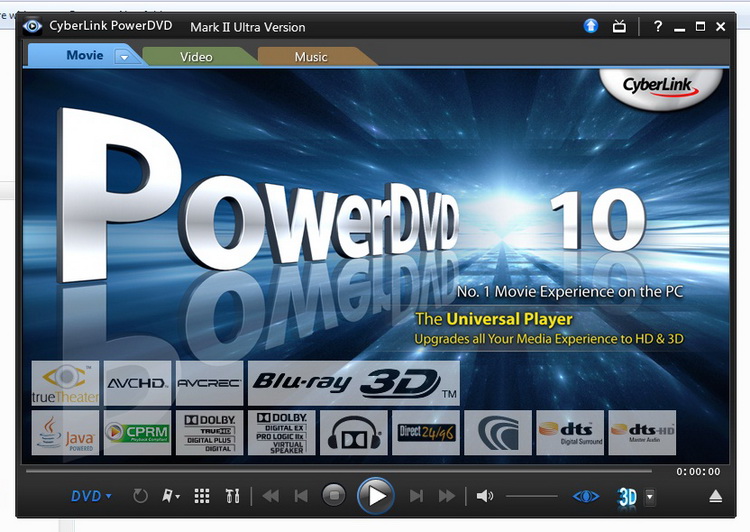Click the CyberLink logo badge

[x=661, y=88]
